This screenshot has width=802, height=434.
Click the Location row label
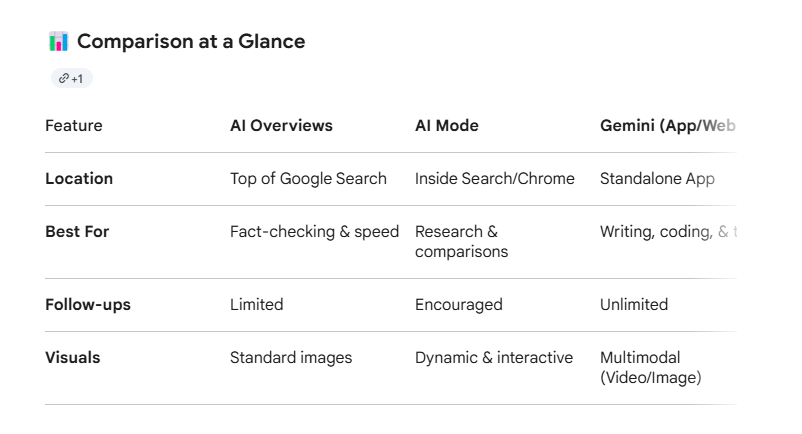coord(79,179)
